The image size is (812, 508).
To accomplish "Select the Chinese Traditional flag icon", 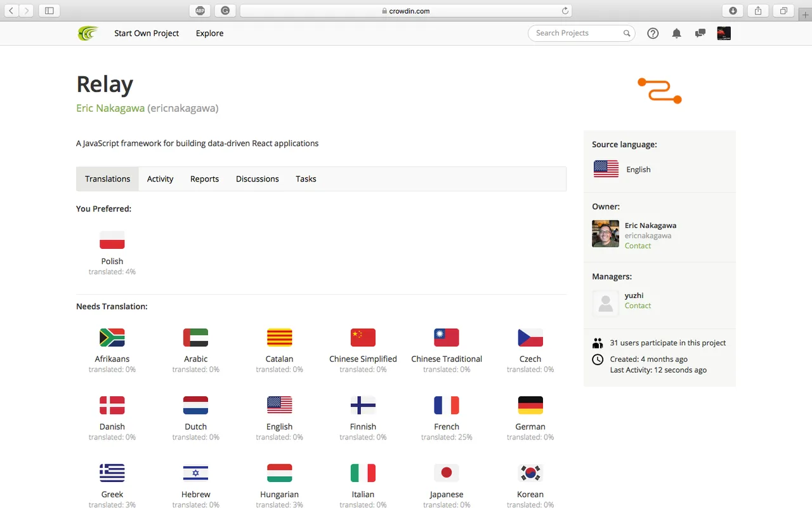I will pyautogui.click(x=447, y=337).
